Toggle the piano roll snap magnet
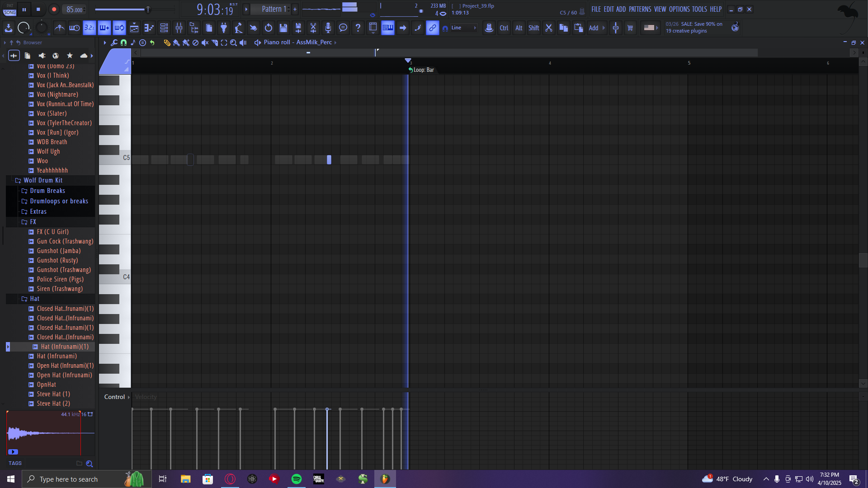The height and width of the screenshot is (488, 868). (123, 42)
